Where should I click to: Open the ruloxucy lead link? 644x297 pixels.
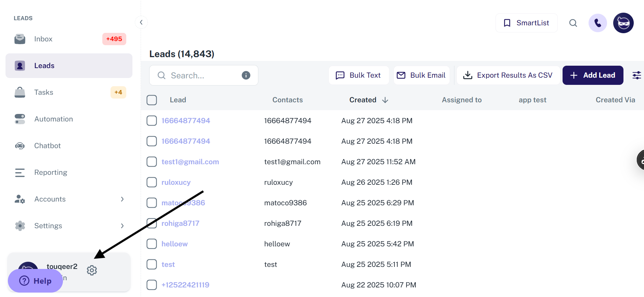click(x=176, y=182)
